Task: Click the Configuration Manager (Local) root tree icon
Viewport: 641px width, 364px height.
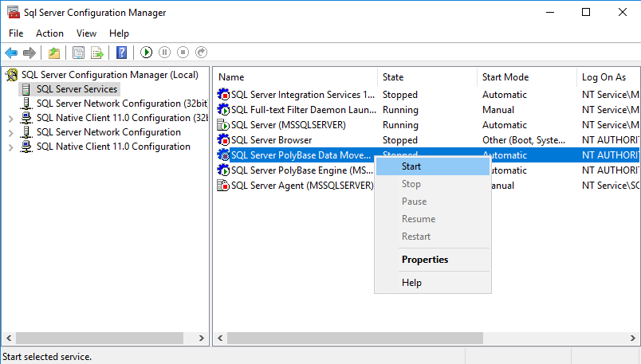Action: [x=12, y=75]
